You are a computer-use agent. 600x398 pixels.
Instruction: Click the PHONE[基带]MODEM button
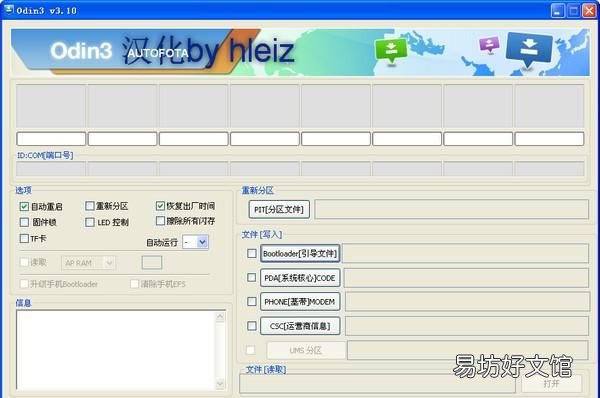300,302
